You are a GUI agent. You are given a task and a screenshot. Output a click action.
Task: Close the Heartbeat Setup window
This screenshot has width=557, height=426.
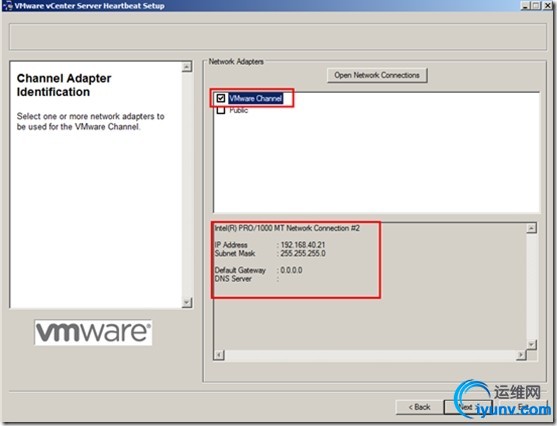tap(547, 6)
